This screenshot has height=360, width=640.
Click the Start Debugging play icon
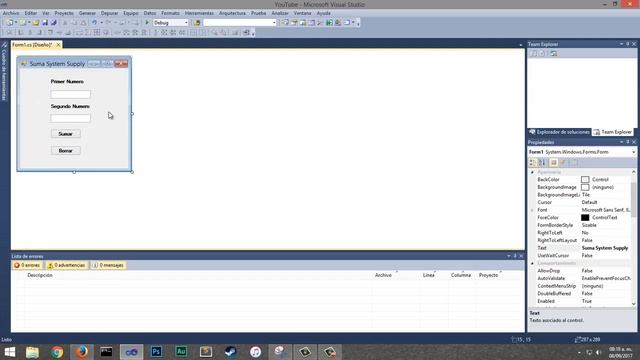[x=147, y=23]
